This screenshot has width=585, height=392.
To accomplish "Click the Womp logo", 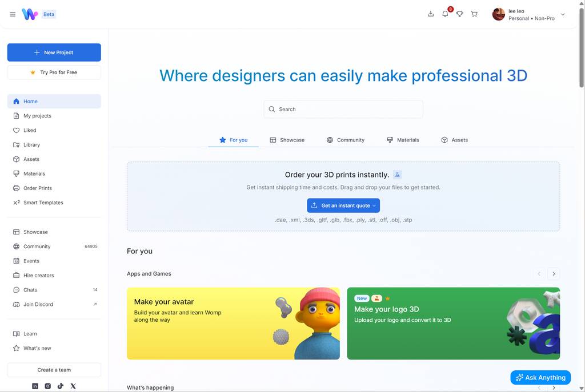I will [x=30, y=14].
